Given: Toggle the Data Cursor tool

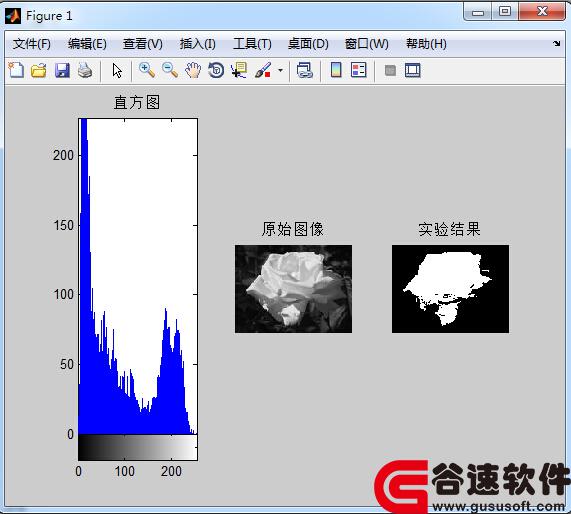Looking at the screenshot, I should click(x=239, y=70).
